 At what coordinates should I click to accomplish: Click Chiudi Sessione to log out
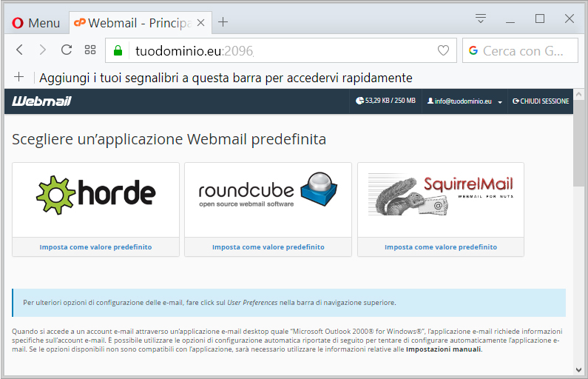(541, 101)
